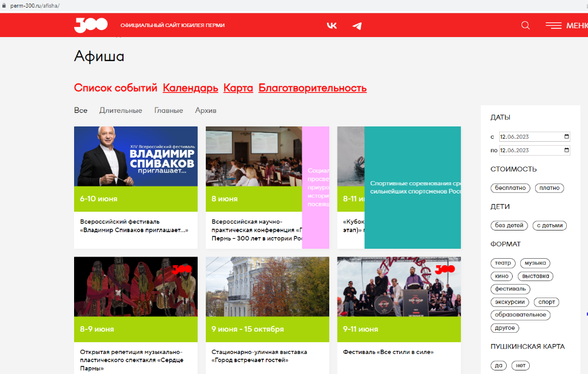Toggle the экскурсии format filter

click(x=510, y=302)
